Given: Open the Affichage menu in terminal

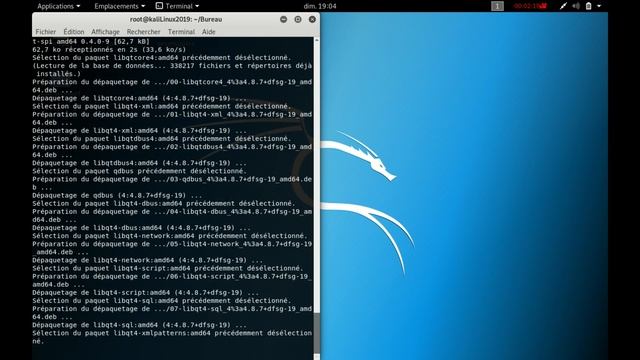Looking at the screenshot, I should click(105, 31).
